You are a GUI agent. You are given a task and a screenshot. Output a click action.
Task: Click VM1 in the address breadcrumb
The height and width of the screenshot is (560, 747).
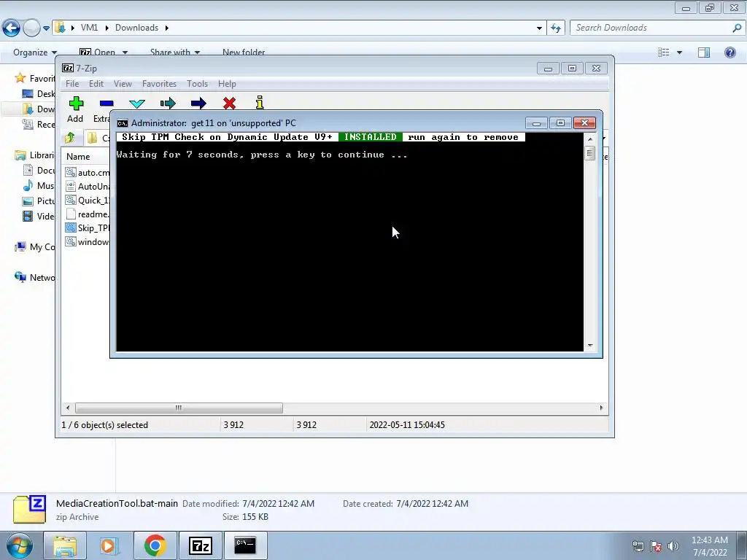coord(89,28)
